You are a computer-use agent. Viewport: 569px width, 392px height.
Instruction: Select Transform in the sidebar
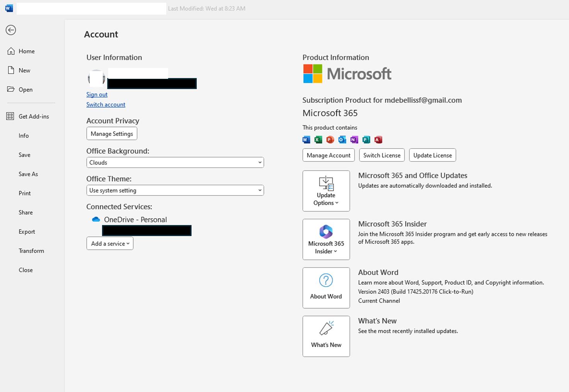(31, 251)
